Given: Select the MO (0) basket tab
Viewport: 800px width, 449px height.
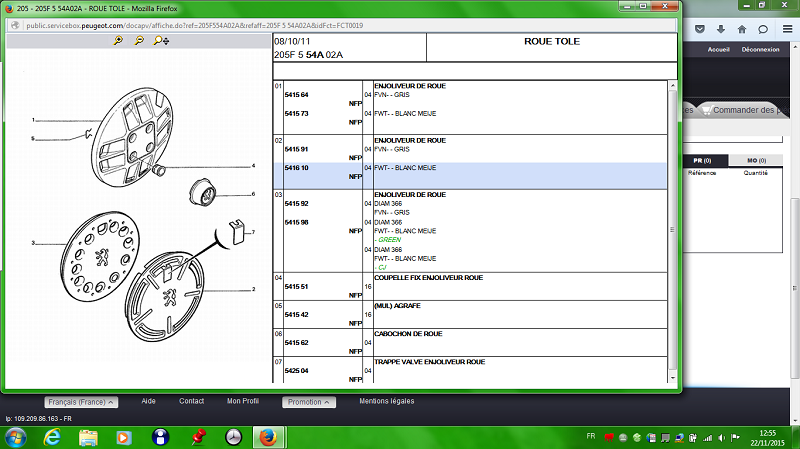Looking at the screenshot, I should (x=757, y=160).
